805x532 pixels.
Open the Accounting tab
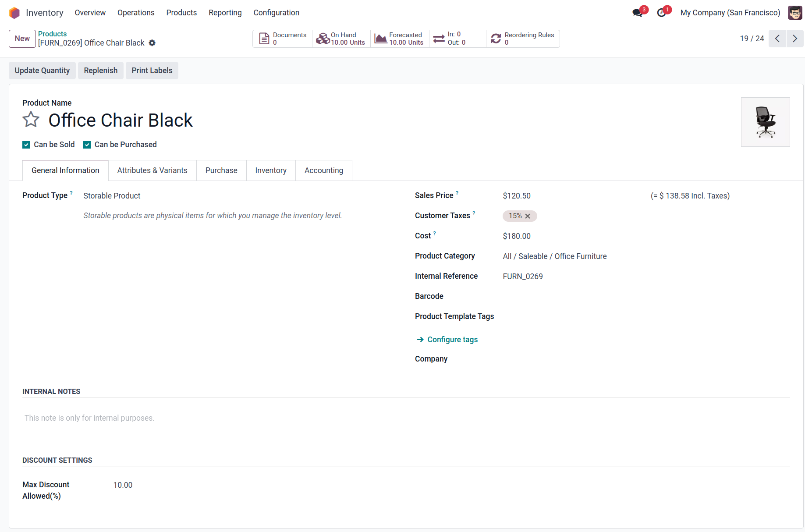(323, 170)
